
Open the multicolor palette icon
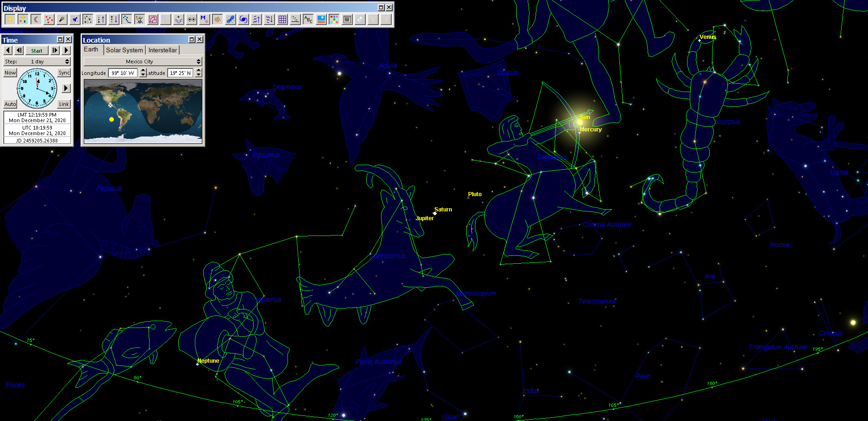pos(334,19)
